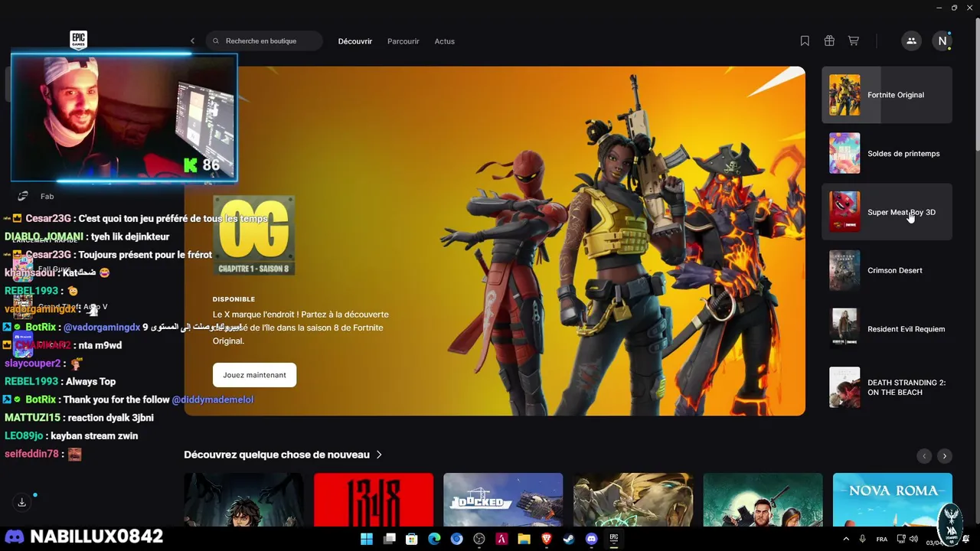980x551 pixels.
Task: Click the Recherche en boutique search field
Action: pos(264,41)
